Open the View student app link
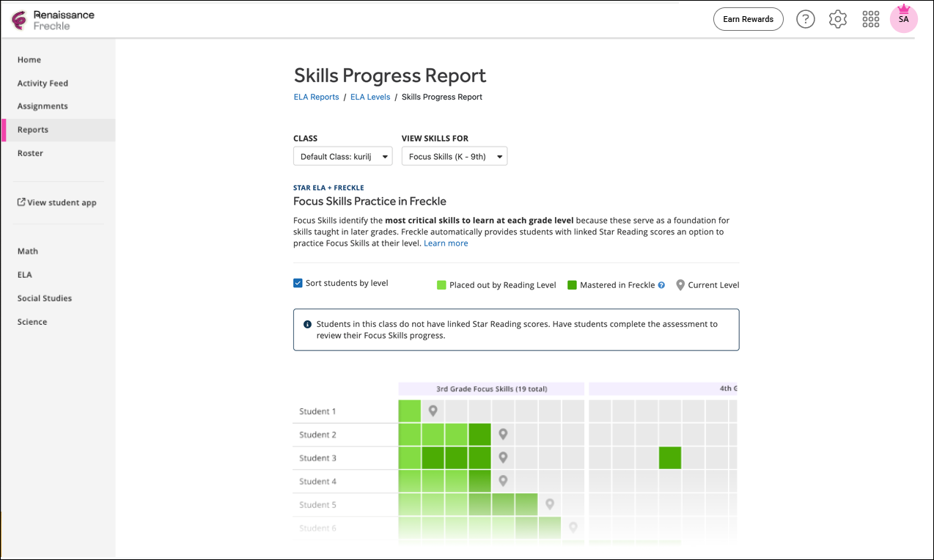 (57, 202)
